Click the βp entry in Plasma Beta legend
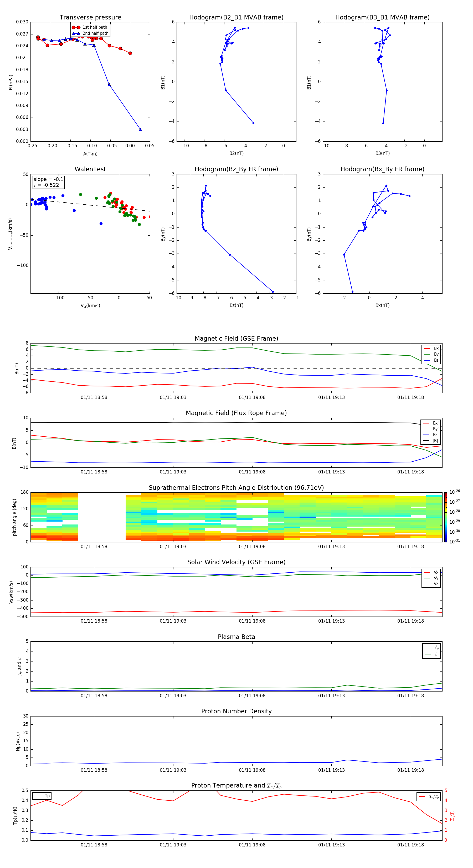The width and height of the screenshot is (473, 868). (x=431, y=647)
